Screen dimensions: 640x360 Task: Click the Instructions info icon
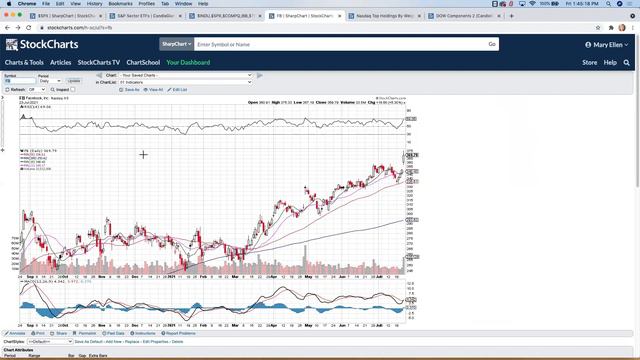pyautogui.click(x=132, y=333)
